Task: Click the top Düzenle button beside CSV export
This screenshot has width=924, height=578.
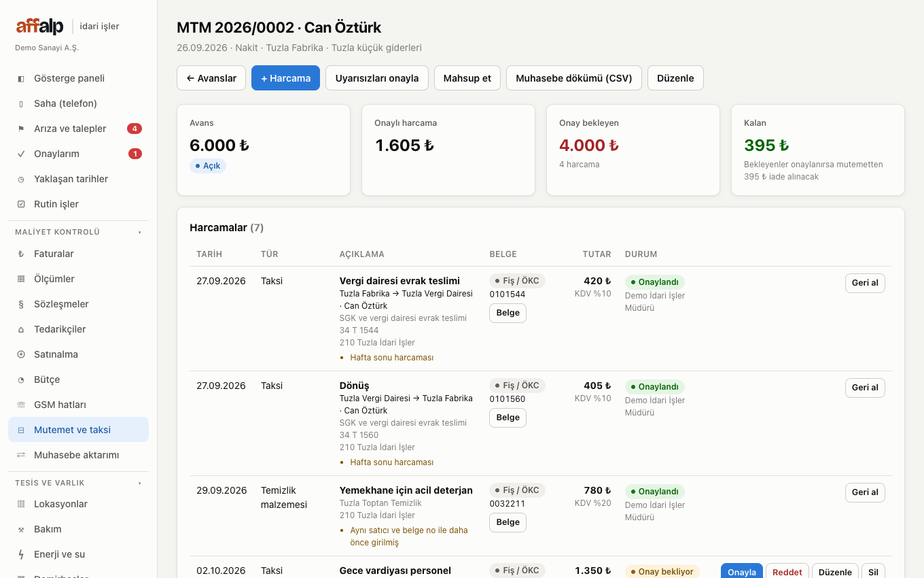Action: click(x=675, y=78)
